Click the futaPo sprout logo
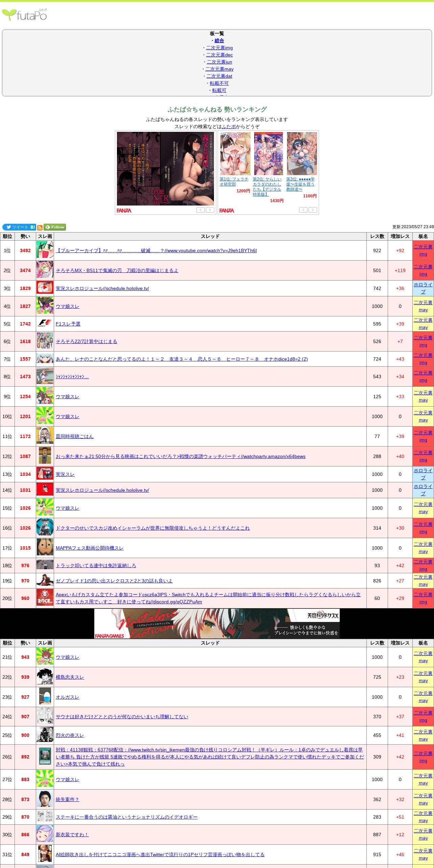The height and width of the screenshot is (868, 434). tap(25, 15)
